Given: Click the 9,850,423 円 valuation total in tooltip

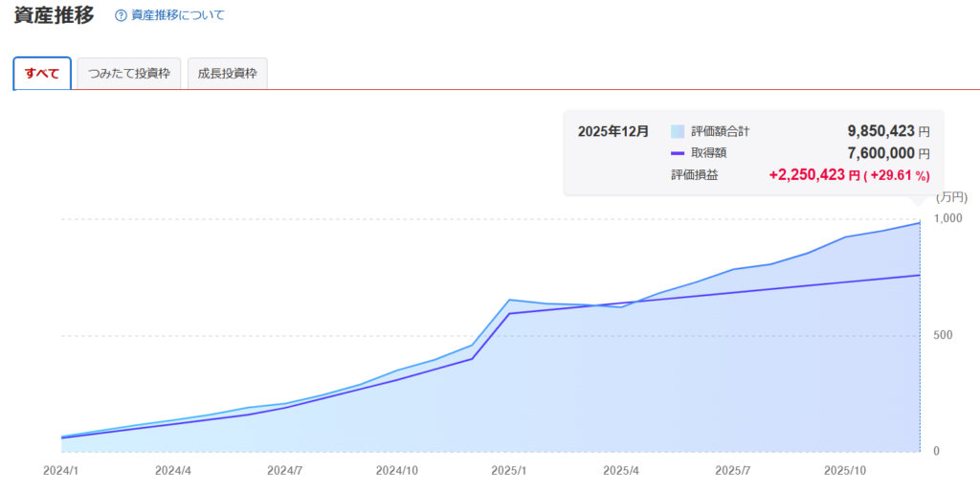Looking at the screenshot, I should pos(888,131).
